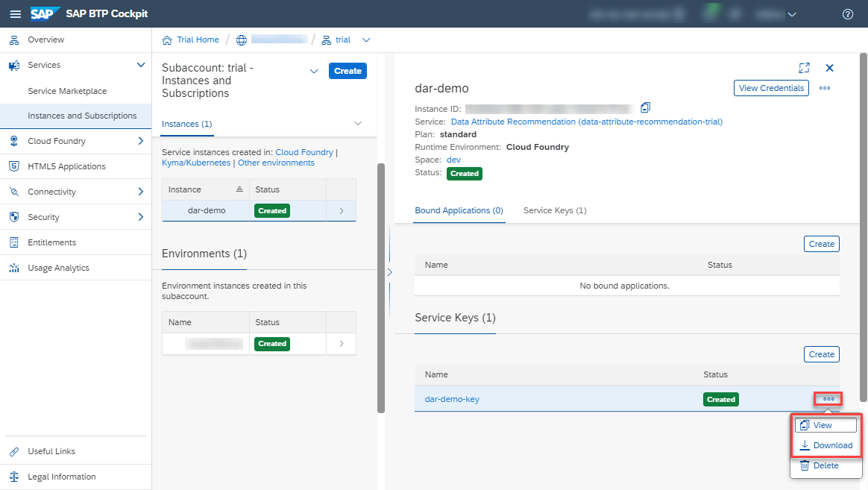This screenshot has height=490, width=868.
Task: Click the HTML5 Applications sidebar icon
Action: pos(14,166)
